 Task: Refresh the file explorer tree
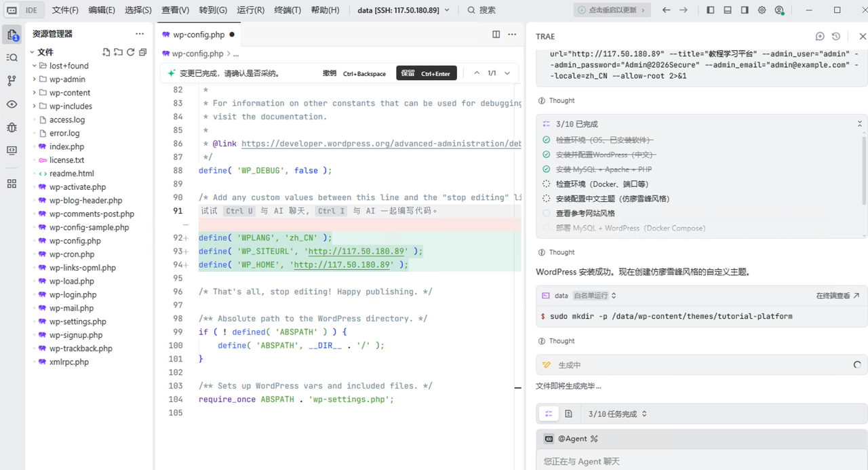pos(131,52)
